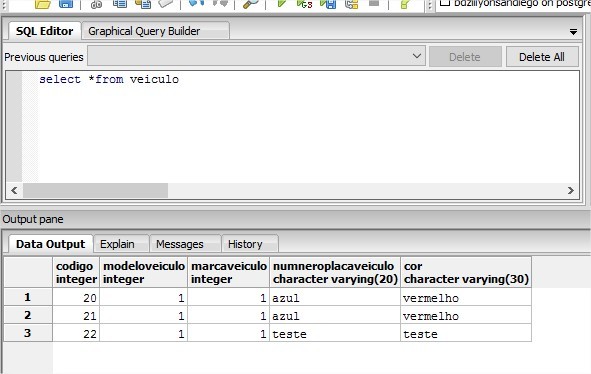Click the Delete previous query button
Viewport: 591px width, 374px height.
coord(465,57)
